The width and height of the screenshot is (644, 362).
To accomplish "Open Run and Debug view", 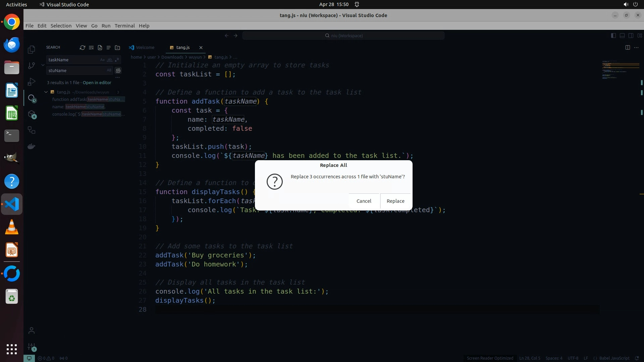I will point(32,82).
